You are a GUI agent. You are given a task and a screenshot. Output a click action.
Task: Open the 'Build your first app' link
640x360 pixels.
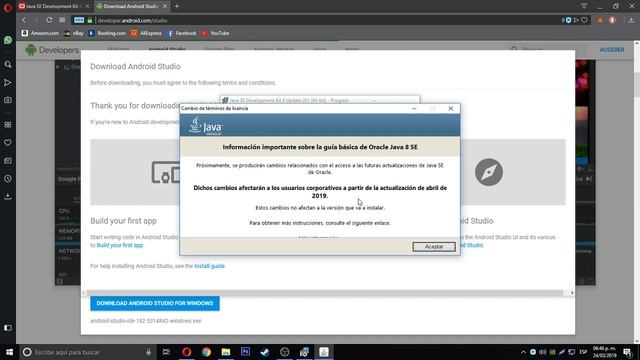(x=120, y=245)
